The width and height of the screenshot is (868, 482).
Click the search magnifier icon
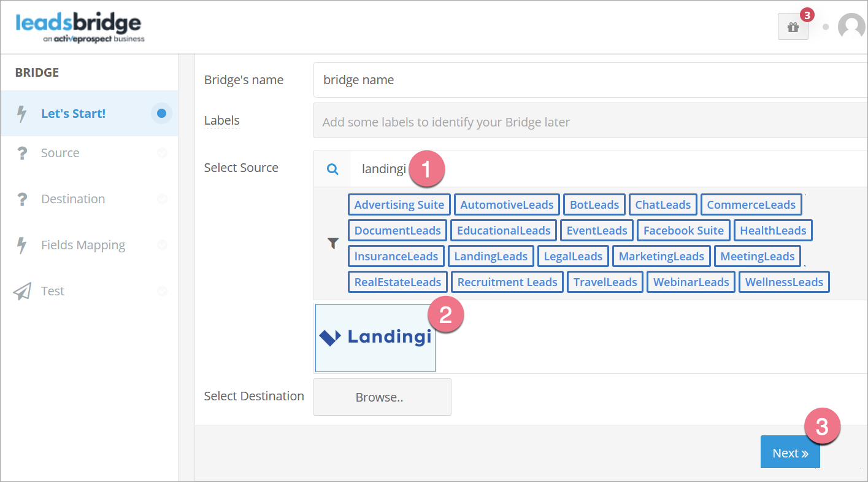(x=332, y=169)
